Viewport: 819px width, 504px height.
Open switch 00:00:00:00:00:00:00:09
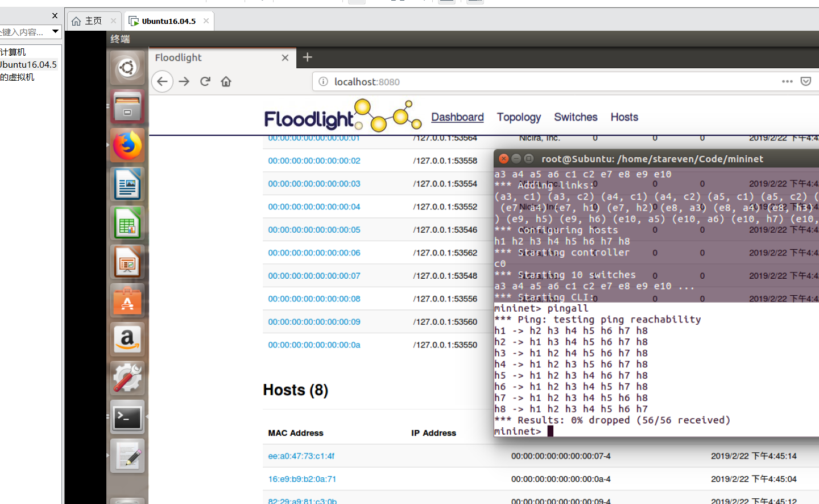[314, 322]
